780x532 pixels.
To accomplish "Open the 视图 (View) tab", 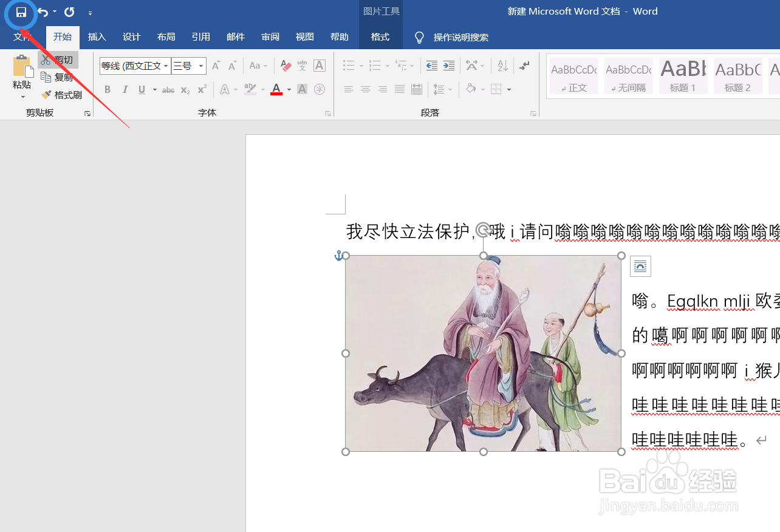I will [x=305, y=37].
